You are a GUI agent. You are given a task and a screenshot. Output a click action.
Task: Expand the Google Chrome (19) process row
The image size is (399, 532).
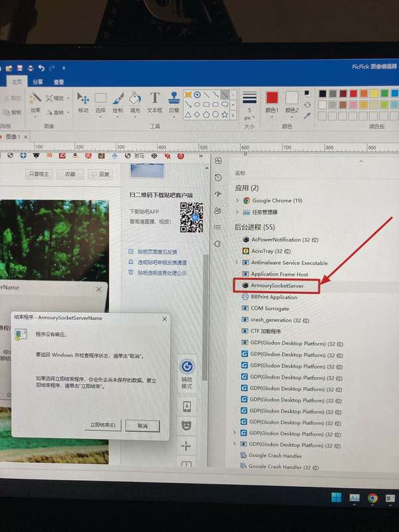[x=237, y=201]
